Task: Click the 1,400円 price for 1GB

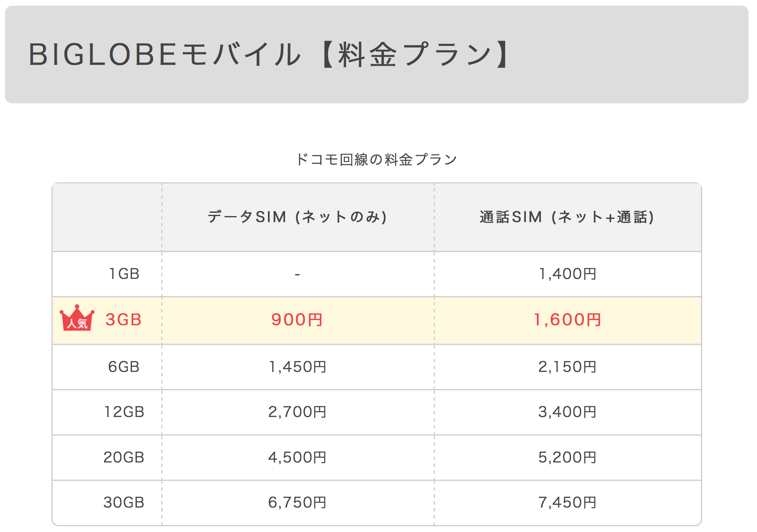Action: pyautogui.click(x=567, y=274)
